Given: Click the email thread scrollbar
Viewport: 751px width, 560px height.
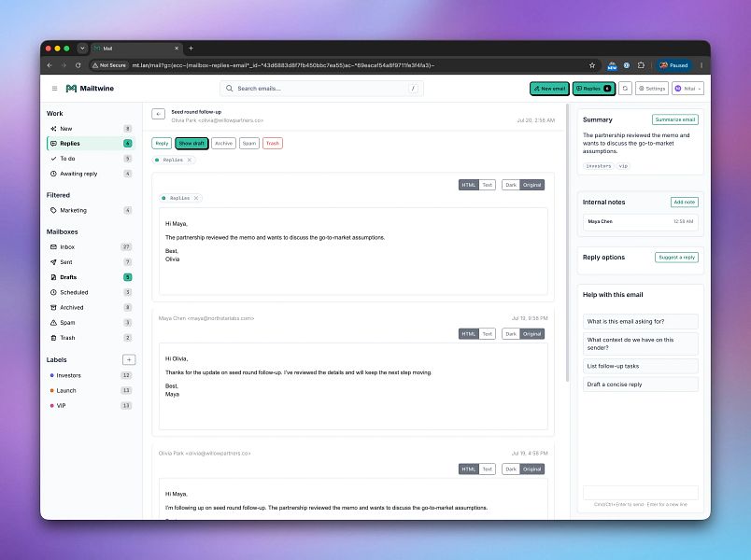Looking at the screenshot, I should (568, 243).
